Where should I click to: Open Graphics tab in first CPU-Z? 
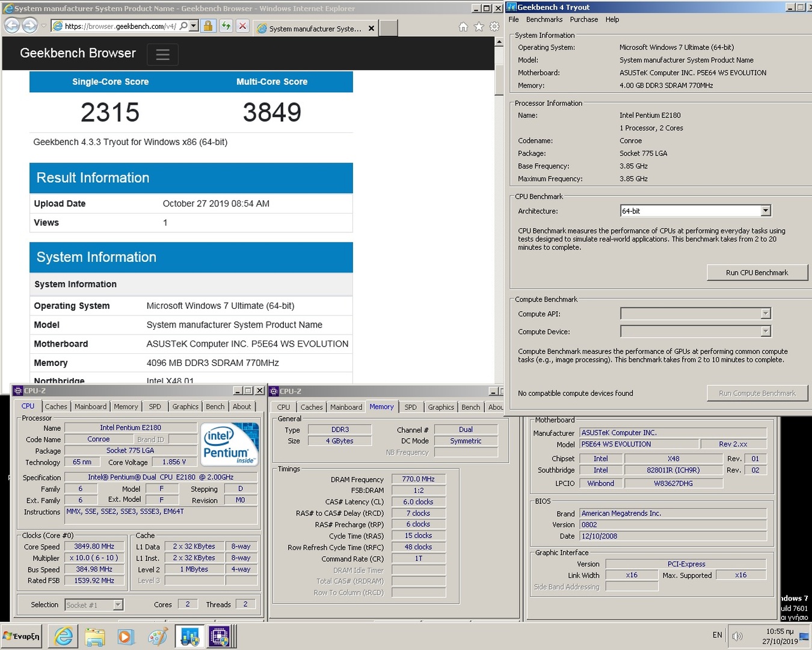(185, 407)
